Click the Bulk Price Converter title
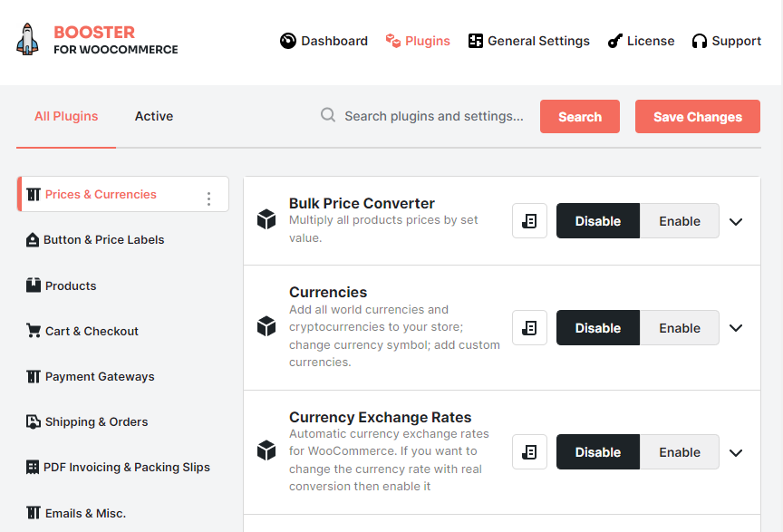Screen dimensions: 783x532 pos(362,203)
